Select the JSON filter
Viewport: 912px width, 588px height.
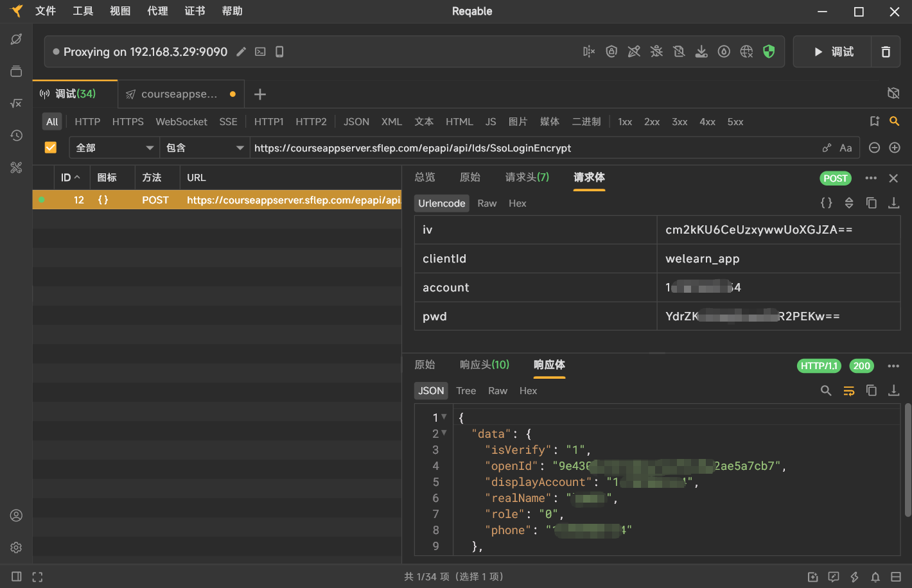pos(356,121)
